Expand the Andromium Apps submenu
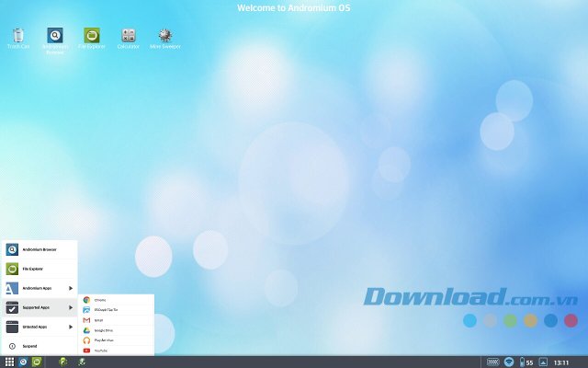Image resolution: width=588 pixels, height=368 pixels. [39, 289]
